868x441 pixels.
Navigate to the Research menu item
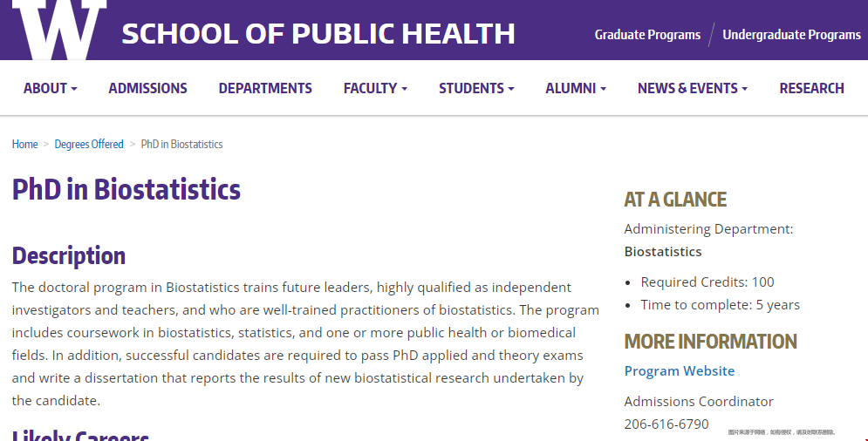click(811, 88)
